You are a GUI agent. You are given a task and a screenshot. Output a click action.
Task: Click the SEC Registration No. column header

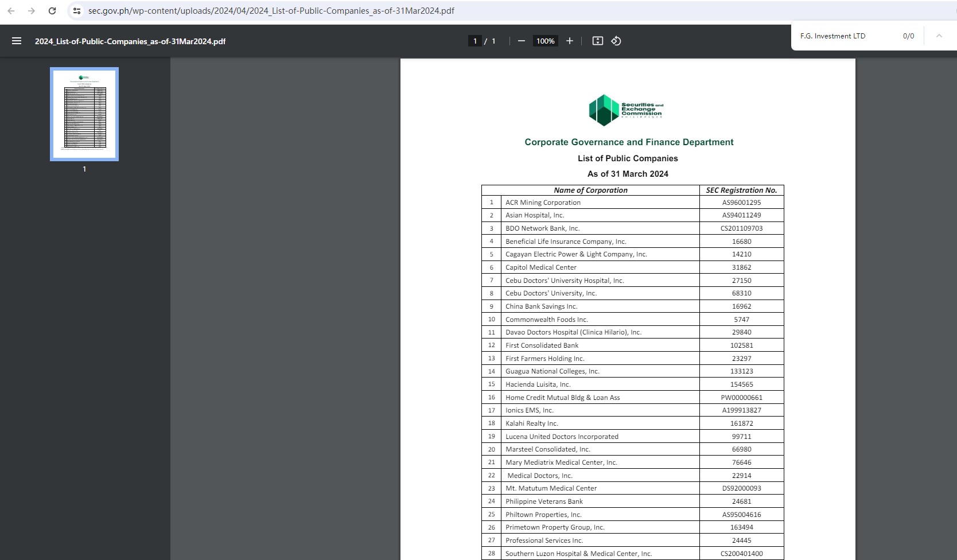[741, 190]
